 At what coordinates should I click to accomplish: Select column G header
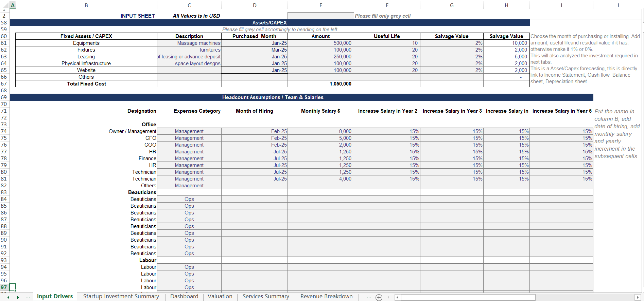point(452,5)
